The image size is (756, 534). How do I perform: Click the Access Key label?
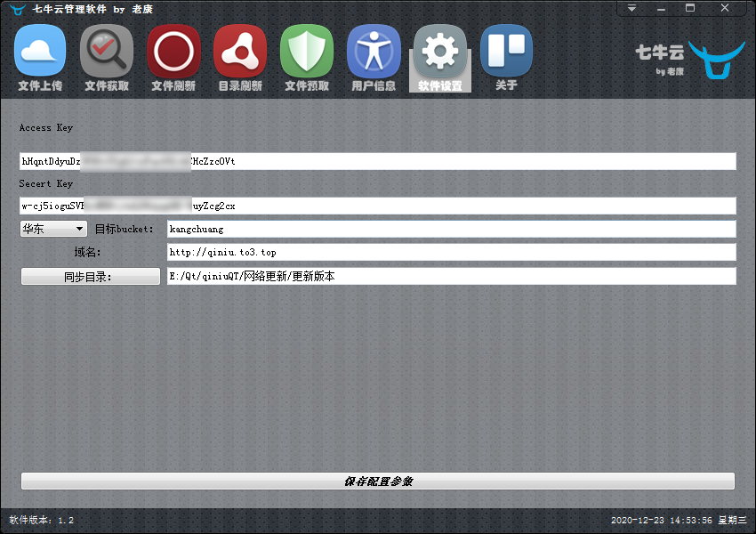pyautogui.click(x=45, y=128)
